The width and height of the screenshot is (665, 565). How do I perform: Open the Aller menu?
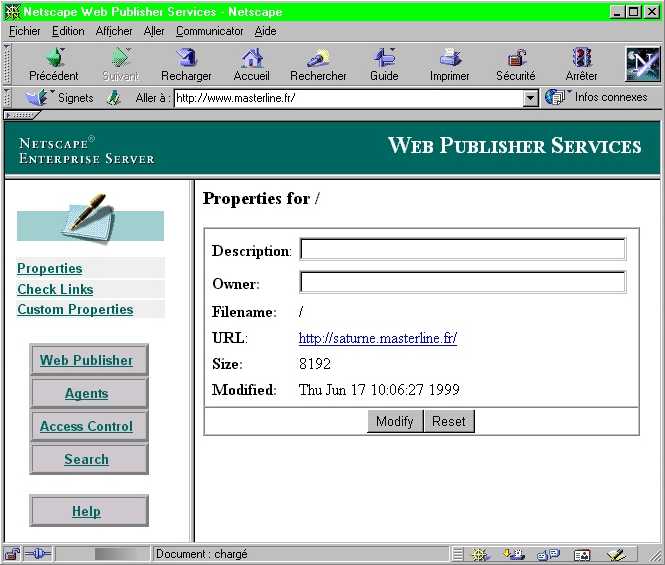(154, 31)
